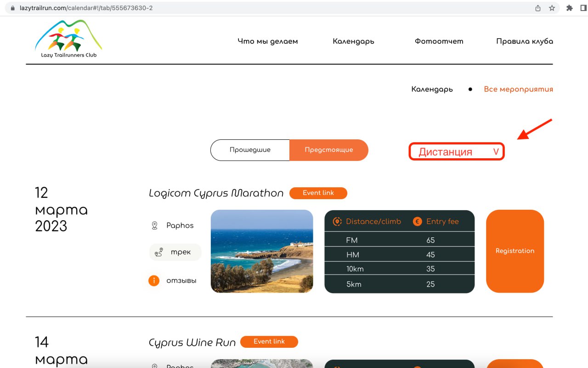Click the Distance/climb target icon

tap(337, 221)
